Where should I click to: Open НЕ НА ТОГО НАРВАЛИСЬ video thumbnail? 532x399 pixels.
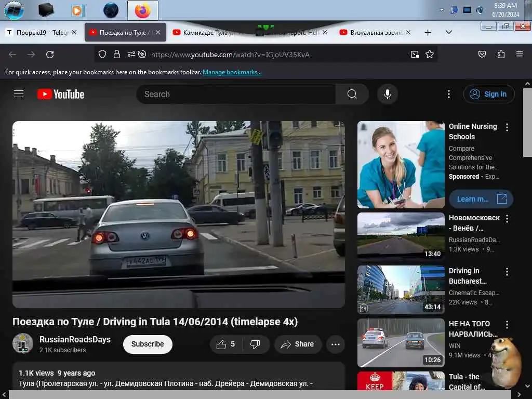tap(401, 343)
